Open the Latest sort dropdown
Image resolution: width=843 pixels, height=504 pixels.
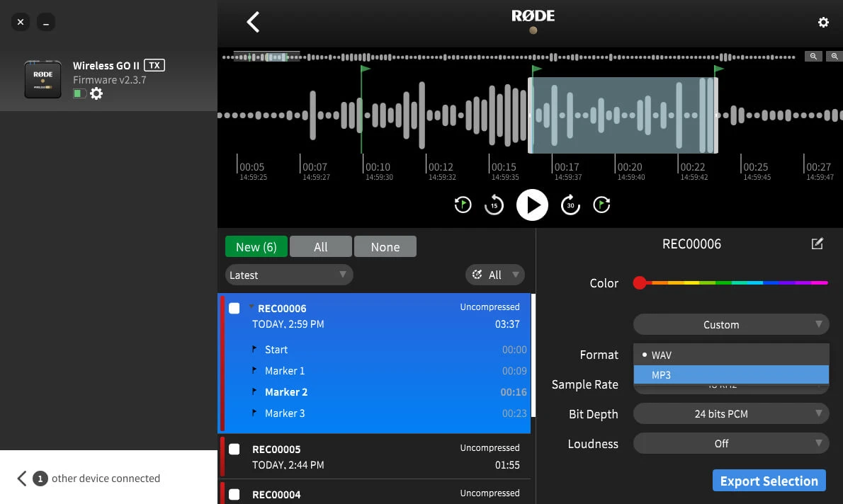289,275
